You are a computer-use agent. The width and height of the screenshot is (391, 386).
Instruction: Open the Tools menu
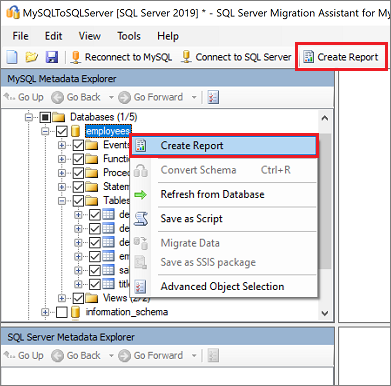coord(129,36)
